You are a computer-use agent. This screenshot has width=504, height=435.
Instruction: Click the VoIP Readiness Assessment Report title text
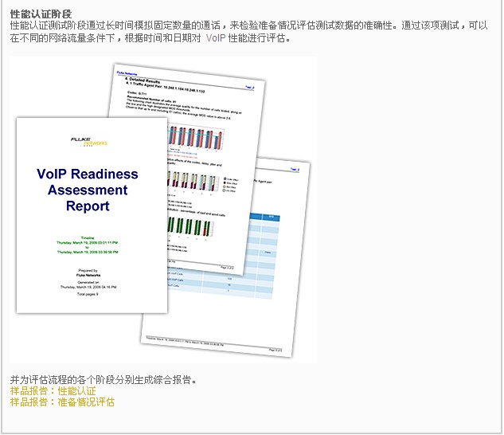[x=88, y=190]
